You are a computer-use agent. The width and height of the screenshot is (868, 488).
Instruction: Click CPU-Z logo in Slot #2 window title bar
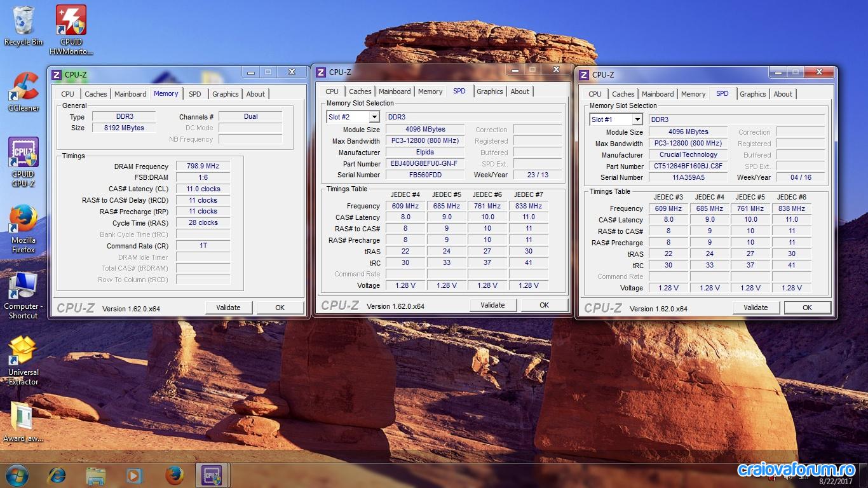[321, 72]
